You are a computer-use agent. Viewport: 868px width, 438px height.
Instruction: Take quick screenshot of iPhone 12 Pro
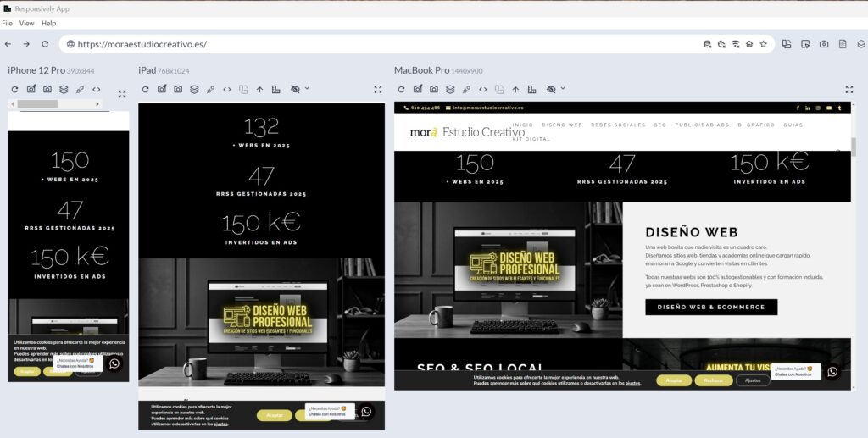pyautogui.click(x=31, y=89)
